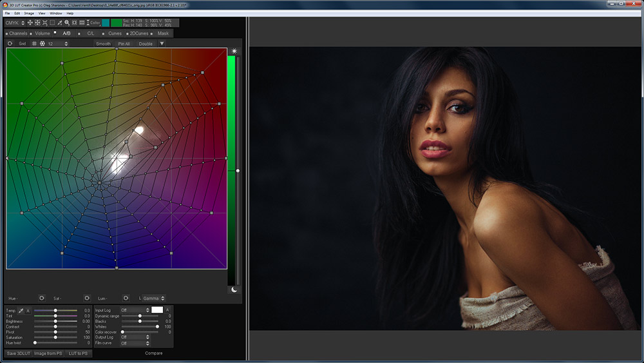Switch to the C/L tab
The image size is (644, 363).
(90, 33)
